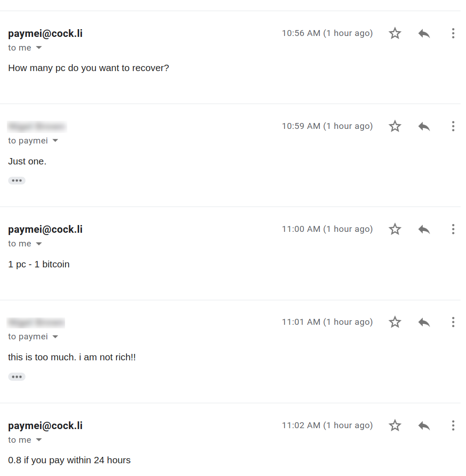Open more options for 10:59 AM message
The height and width of the screenshot is (476, 466).
pos(453,126)
